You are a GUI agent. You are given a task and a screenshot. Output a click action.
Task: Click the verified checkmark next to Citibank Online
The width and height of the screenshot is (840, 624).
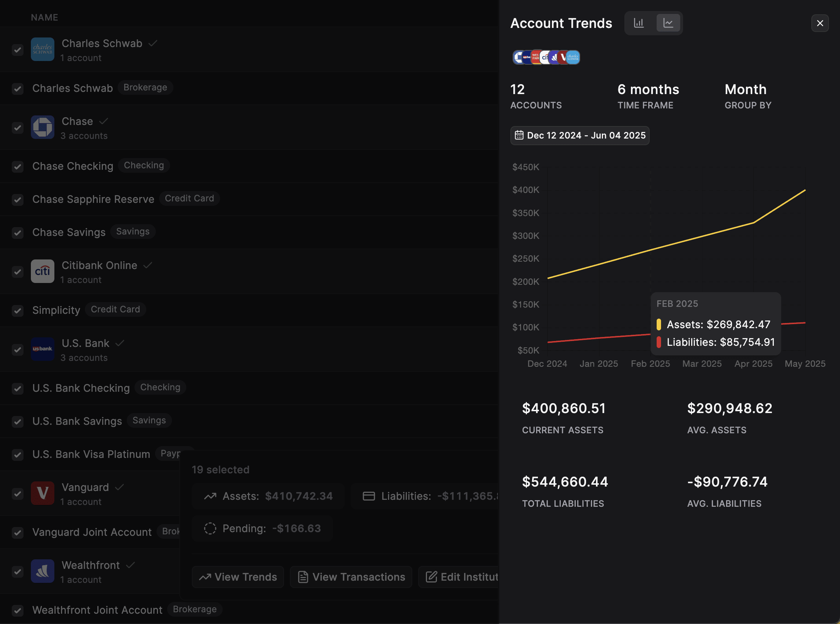148,265
